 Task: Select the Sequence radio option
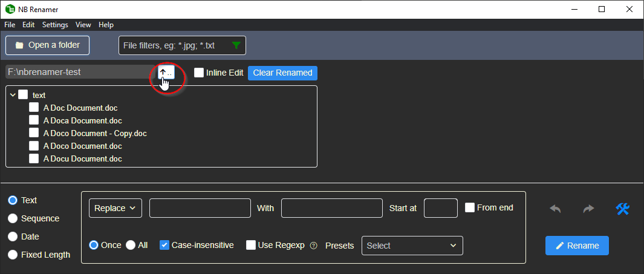click(x=12, y=218)
